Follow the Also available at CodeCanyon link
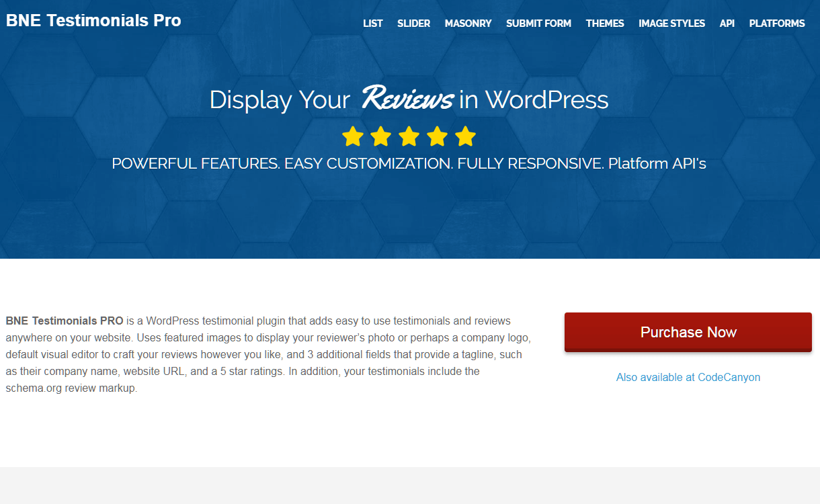 tap(688, 377)
